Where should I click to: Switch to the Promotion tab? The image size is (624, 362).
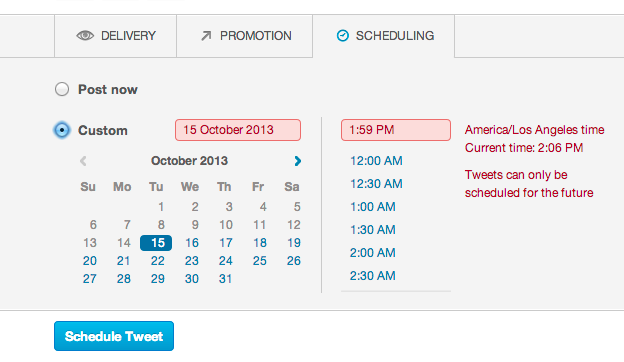[x=245, y=36]
